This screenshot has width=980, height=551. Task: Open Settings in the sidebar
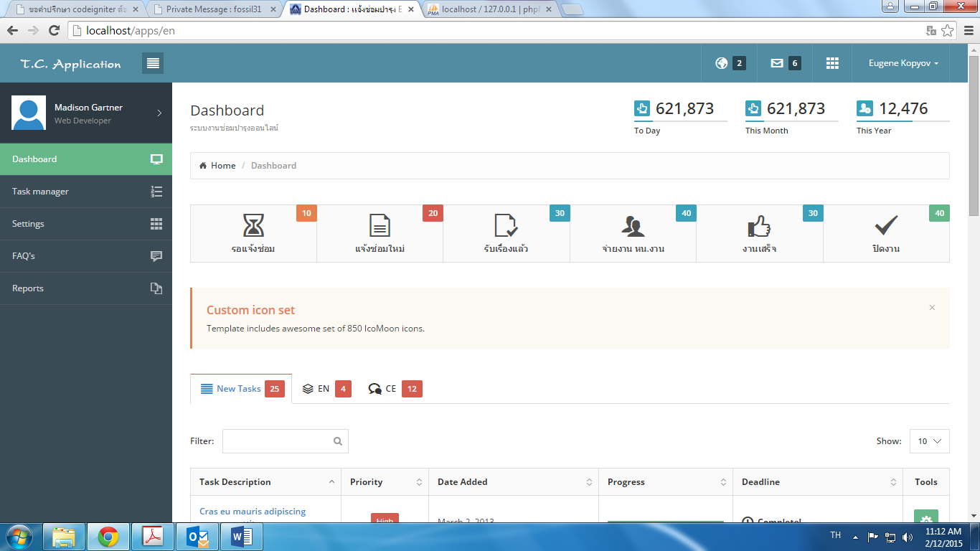(x=86, y=224)
